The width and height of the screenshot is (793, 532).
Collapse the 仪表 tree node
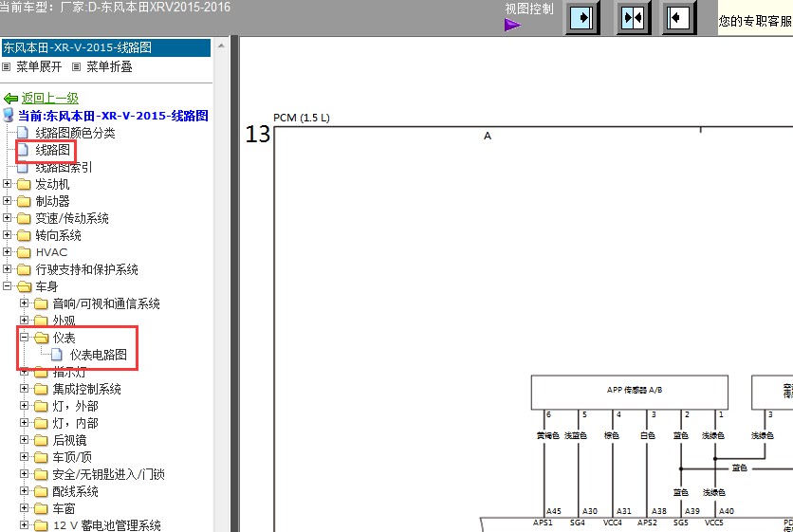24,337
